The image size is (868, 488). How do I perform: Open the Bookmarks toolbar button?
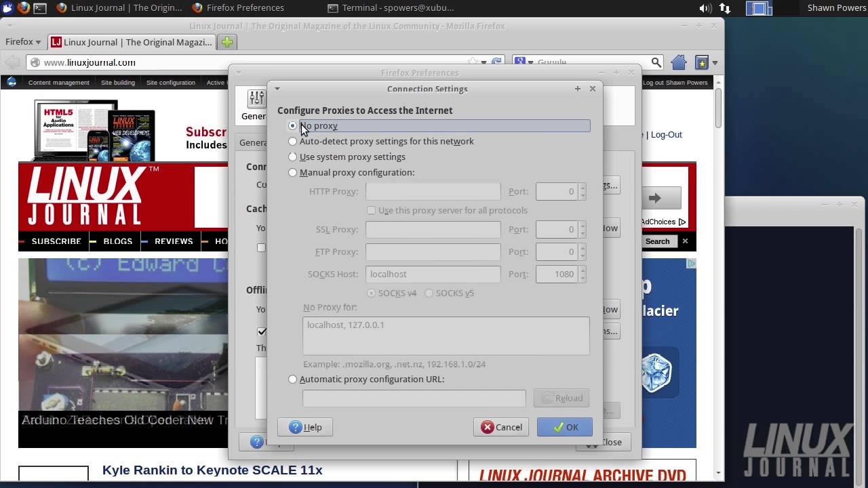(702, 62)
